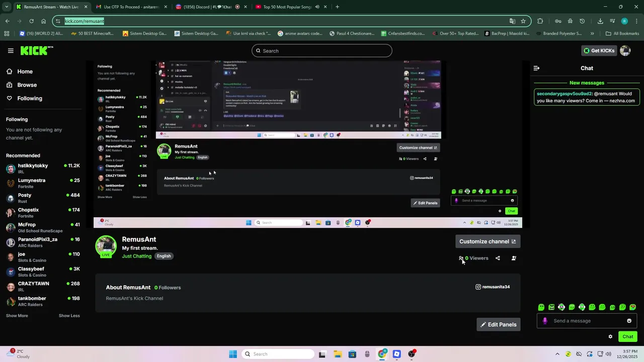This screenshot has width=644, height=362.
Task: Click the Send a message chat field
Action: [586, 321]
